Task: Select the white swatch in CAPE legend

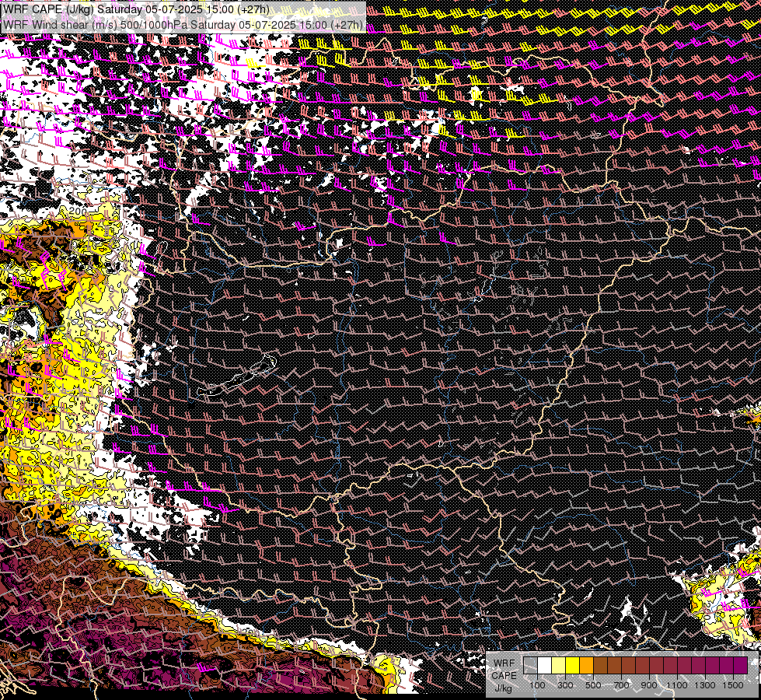Action: [x=545, y=666]
